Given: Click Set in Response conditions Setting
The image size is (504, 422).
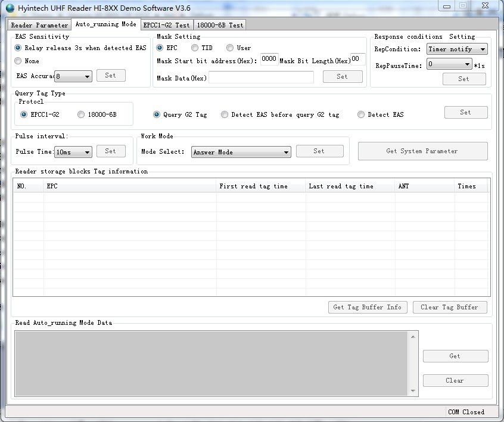Looking at the screenshot, I should pyautogui.click(x=464, y=79).
